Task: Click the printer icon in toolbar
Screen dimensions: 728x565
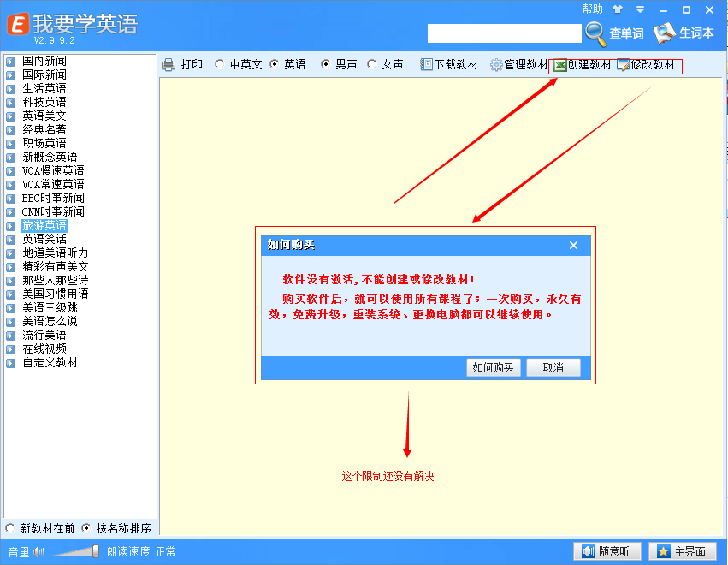Action: 169,64
